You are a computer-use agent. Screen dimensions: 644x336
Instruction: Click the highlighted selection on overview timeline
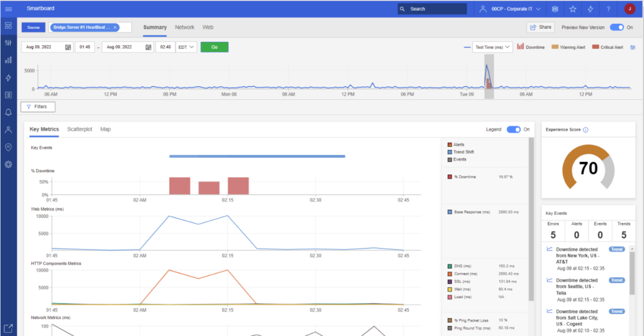point(489,77)
